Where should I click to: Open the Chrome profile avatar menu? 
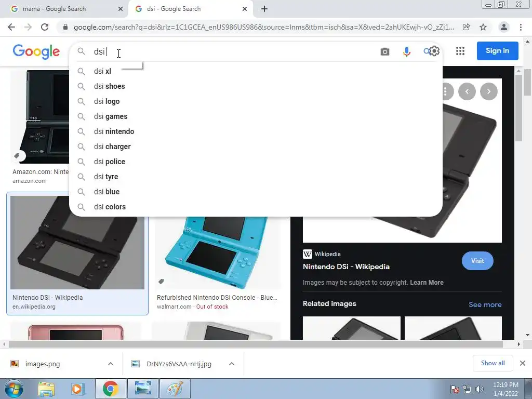click(504, 27)
